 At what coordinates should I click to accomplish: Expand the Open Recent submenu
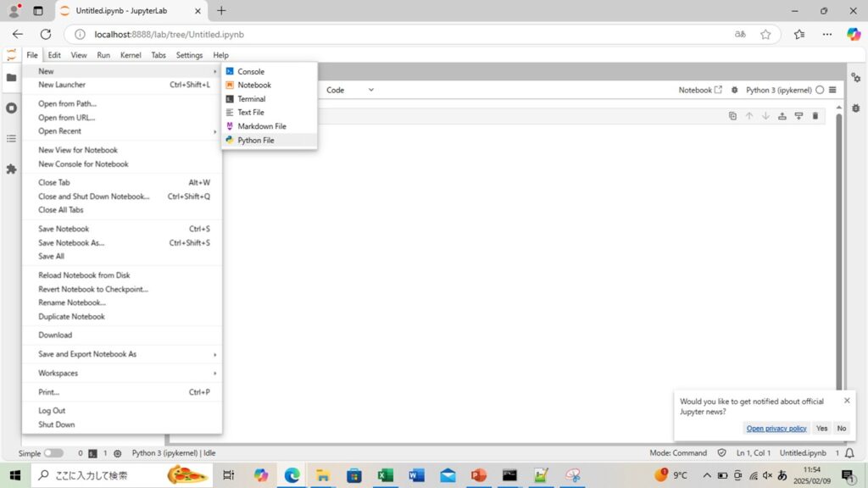pyautogui.click(x=122, y=131)
